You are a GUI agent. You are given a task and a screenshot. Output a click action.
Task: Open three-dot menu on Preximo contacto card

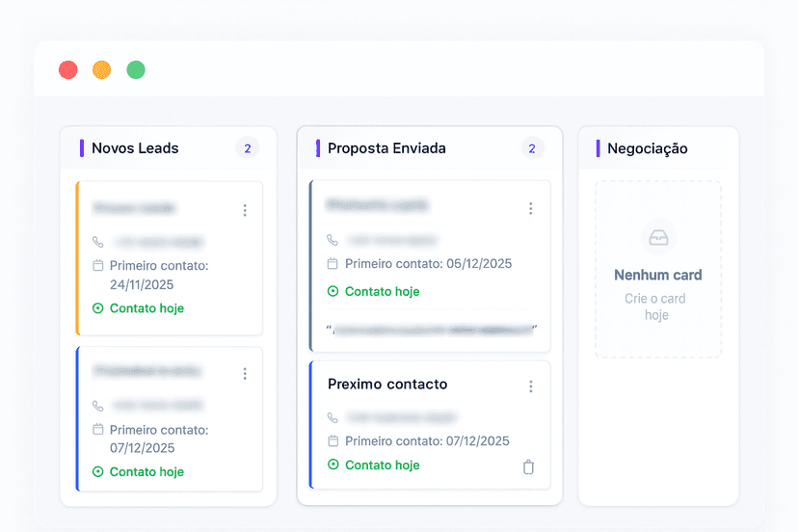click(530, 386)
